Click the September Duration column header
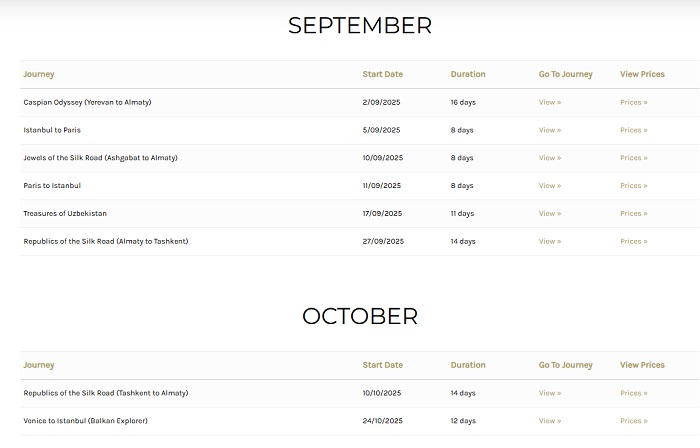The height and width of the screenshot is (448, 700). click(x=468, y=74)
